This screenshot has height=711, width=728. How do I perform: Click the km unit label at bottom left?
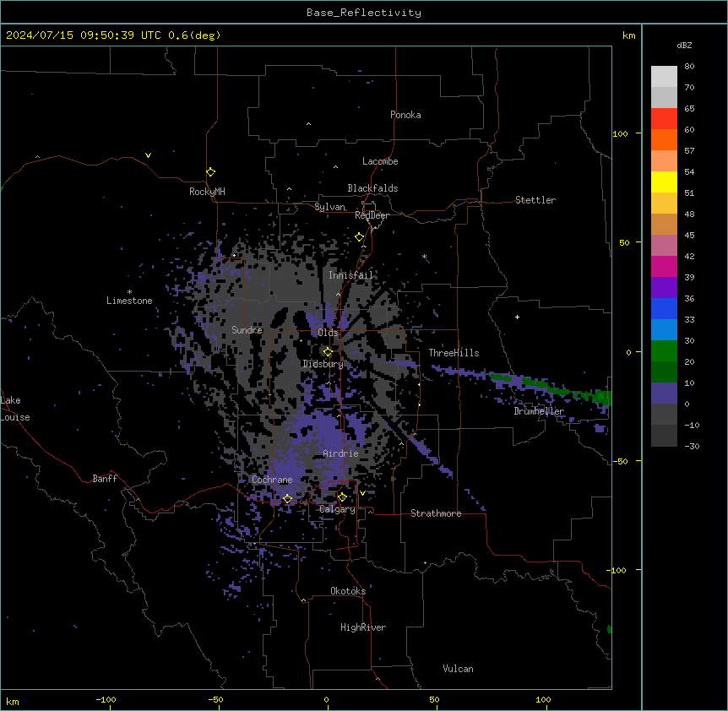[x=13, y=701]
